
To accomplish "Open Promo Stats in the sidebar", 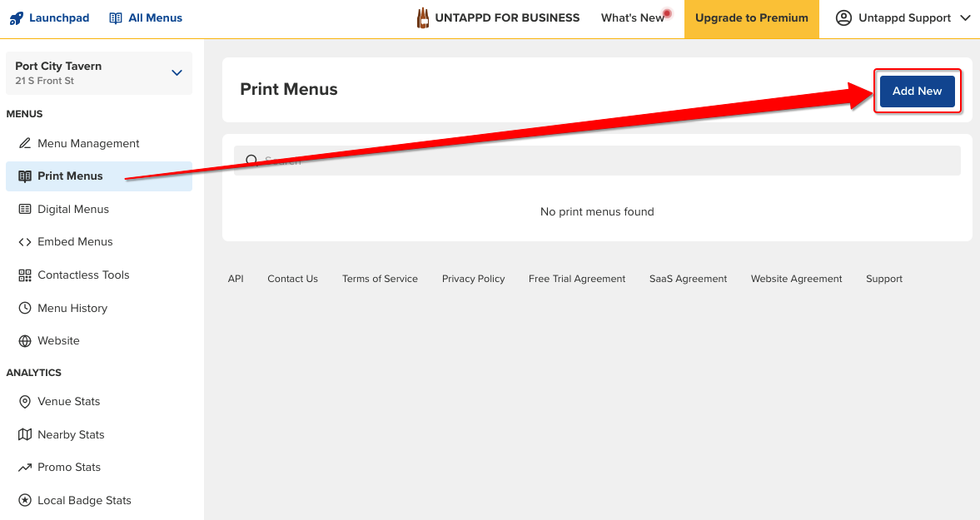I will click(69, 468).
